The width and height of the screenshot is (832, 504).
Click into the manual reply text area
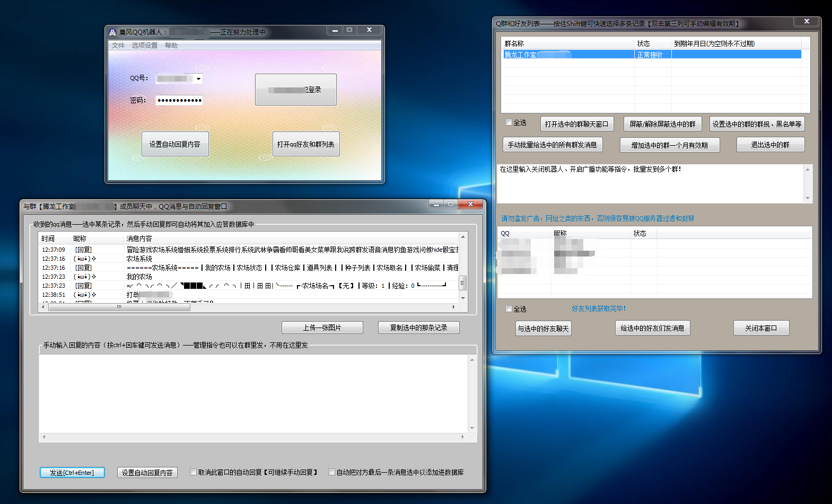[253, 394]
